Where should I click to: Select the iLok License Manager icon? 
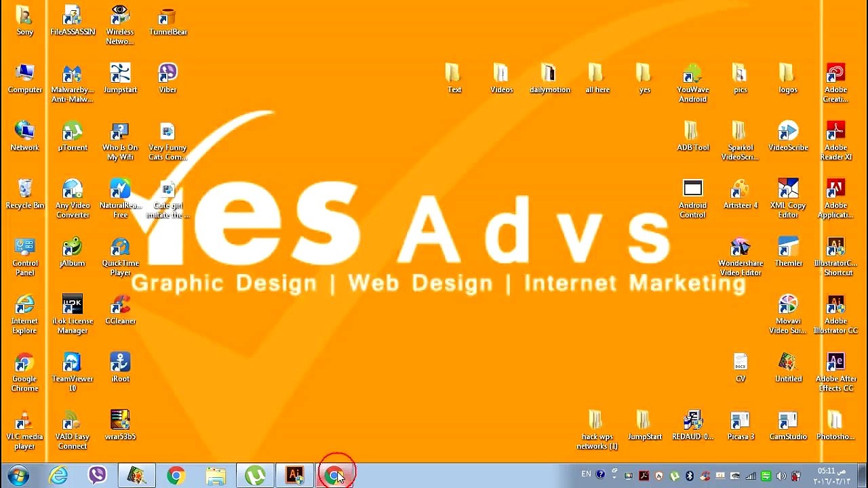tap(73, 314)
